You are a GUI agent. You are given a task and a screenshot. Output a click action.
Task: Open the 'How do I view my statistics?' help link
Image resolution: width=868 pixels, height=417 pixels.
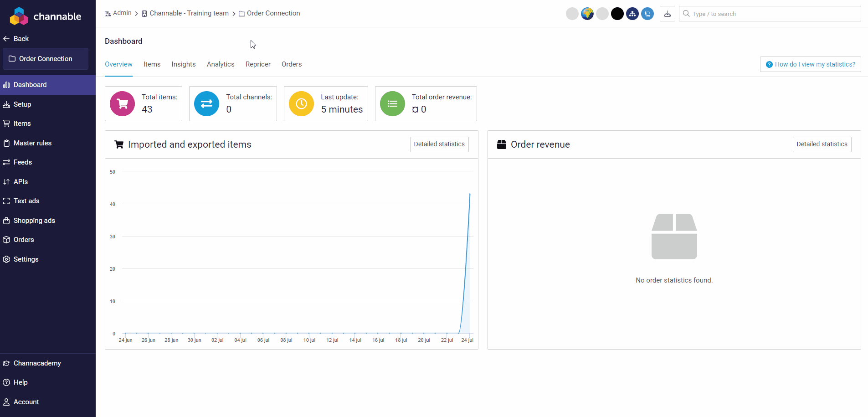810,64
